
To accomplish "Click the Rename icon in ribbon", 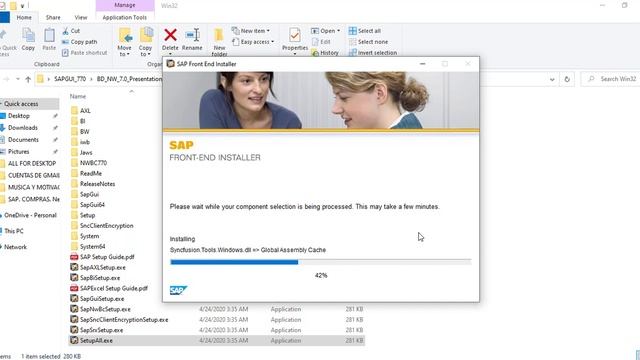I will pos(192,35).
